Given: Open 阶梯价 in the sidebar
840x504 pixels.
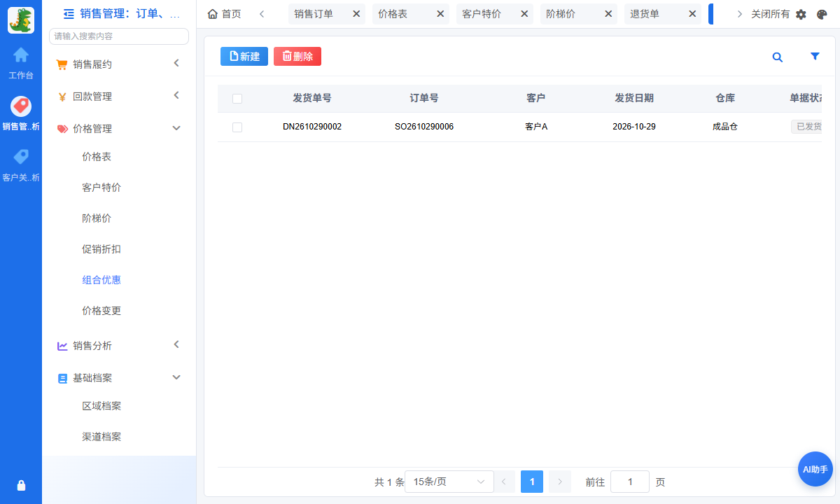Looking at the screenshot, I should pos(97,218).
